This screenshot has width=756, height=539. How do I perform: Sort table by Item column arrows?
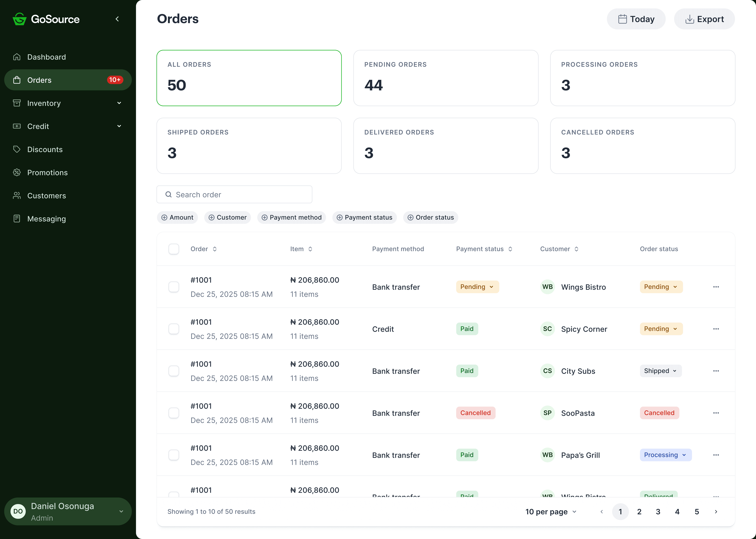pyautogui.click(x=310, y=249)
